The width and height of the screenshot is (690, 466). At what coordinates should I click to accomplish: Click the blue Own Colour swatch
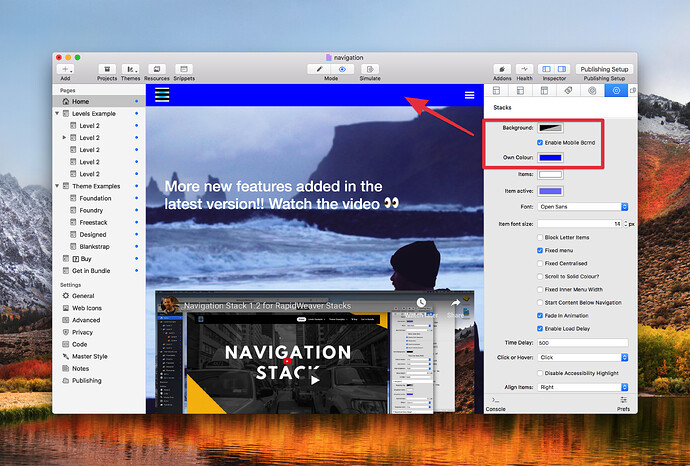tap(550, 158)
